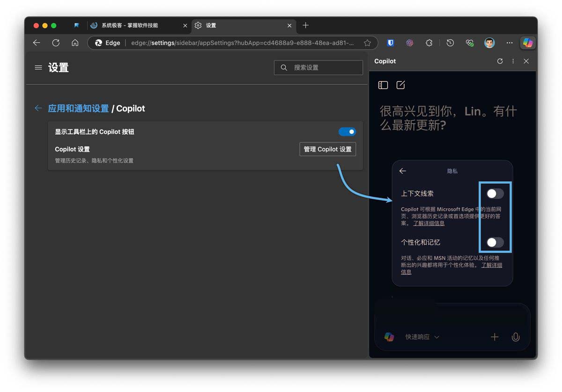Close the 设置 tab
The height and width of the screenshot is (392, 562).
tap(289, 25)
